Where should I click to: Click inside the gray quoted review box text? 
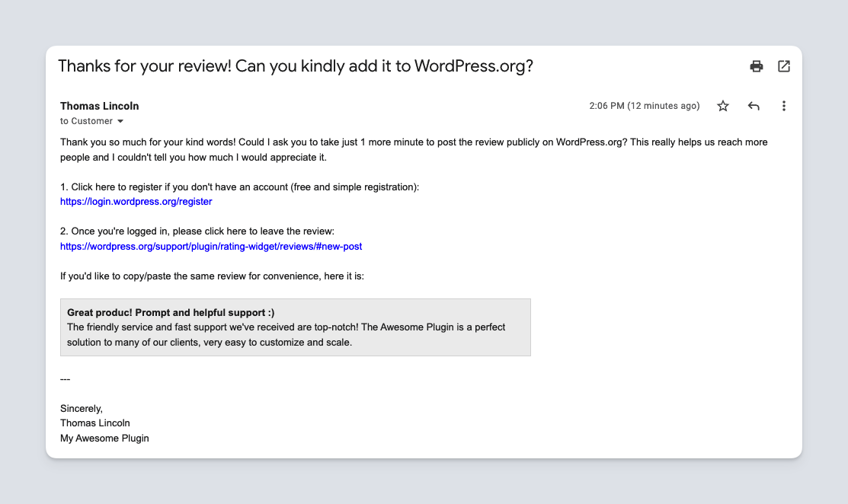tap(286, 335)
